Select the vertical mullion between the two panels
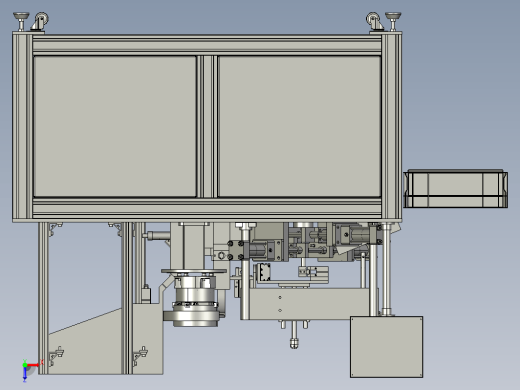This screenshot has height=390, width=520. tap(207, 126)
